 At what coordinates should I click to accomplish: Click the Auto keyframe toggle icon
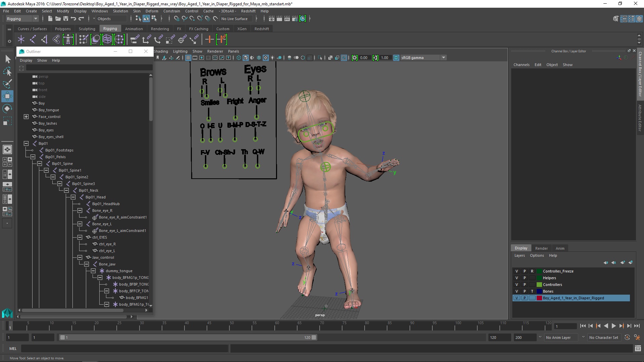(x=627, y=338)
